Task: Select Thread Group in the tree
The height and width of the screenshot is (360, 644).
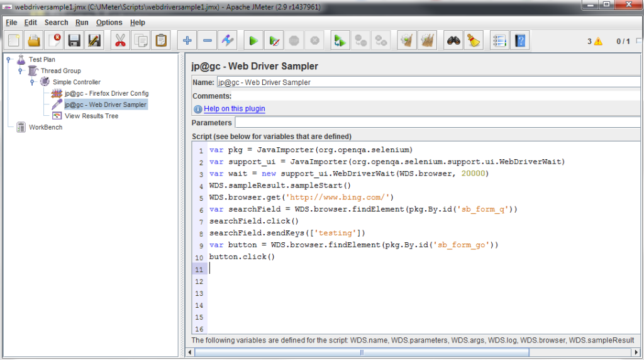Action: pos(61,70)
